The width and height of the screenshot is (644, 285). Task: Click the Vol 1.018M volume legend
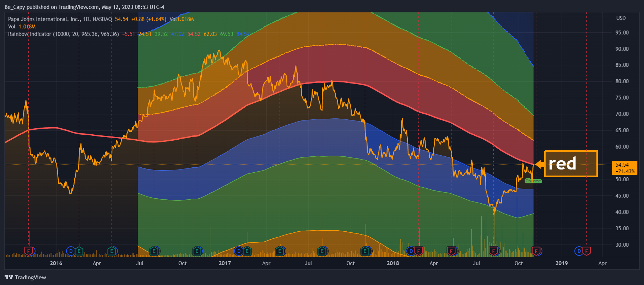22,27
